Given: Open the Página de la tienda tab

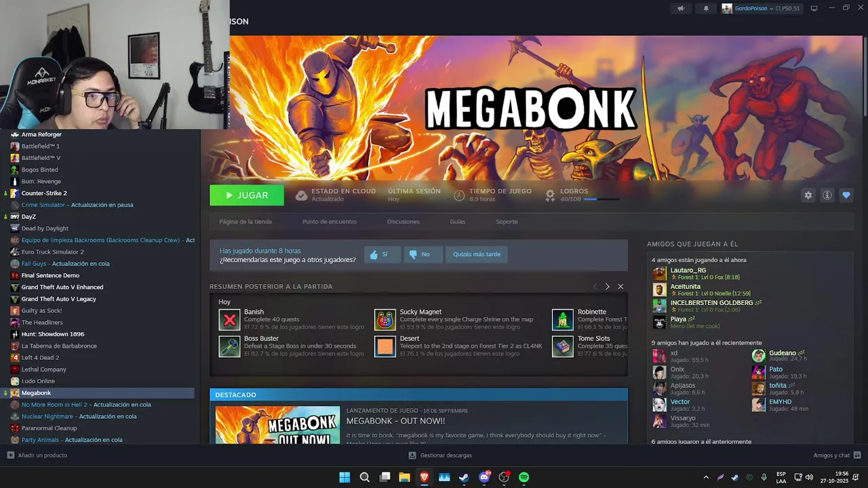Looking at the screenshot, I should tap(245, 222).
